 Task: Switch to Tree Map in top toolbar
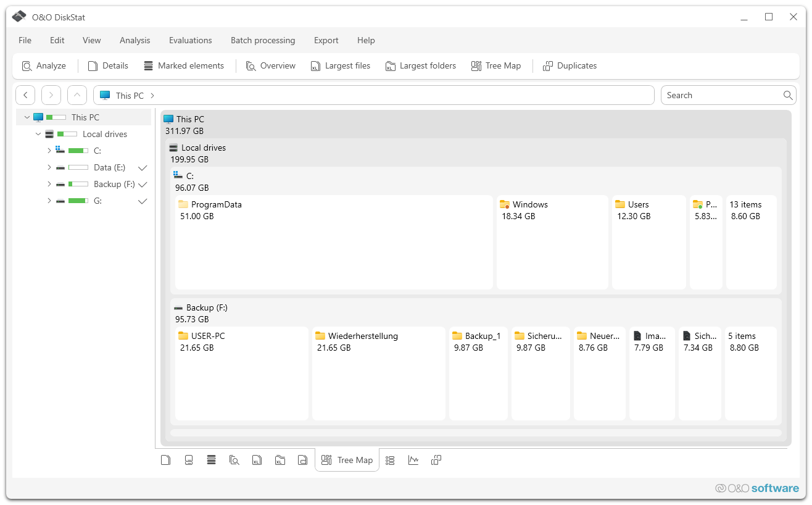pos(495,66)
